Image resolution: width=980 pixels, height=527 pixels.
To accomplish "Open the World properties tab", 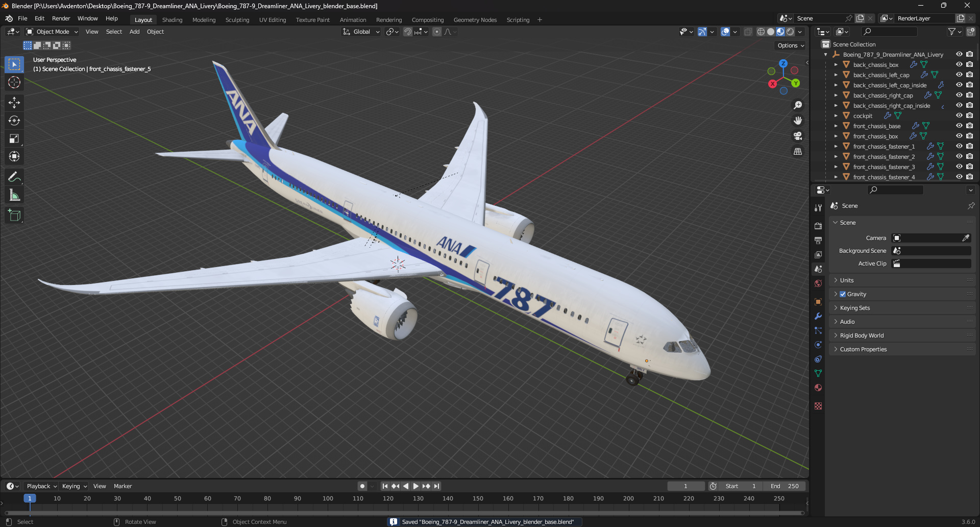I will [x=818, y=283].
